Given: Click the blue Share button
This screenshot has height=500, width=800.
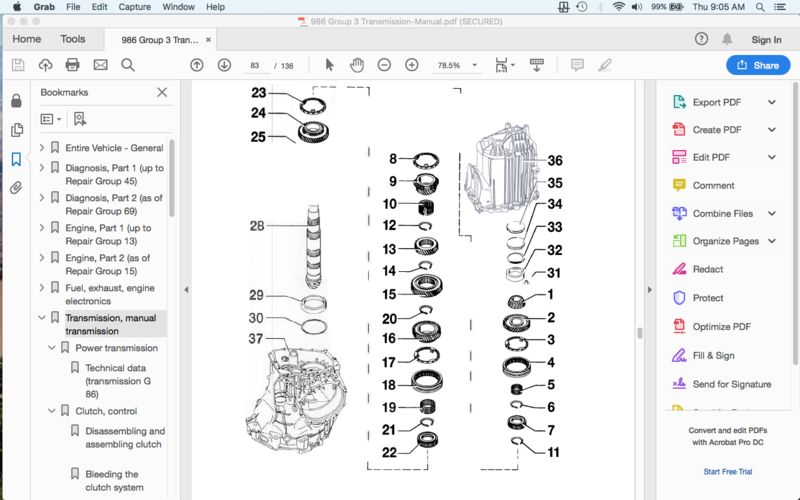Looking at the screenshot, I should (757, 65).
